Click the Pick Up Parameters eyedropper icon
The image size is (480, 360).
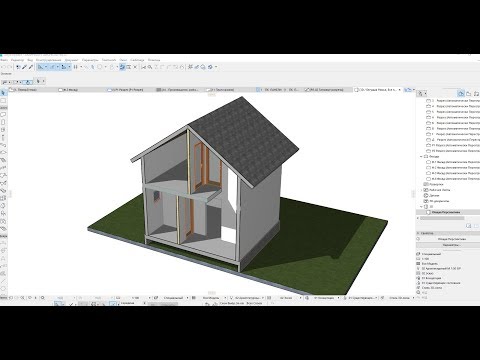tap(24, 67)
